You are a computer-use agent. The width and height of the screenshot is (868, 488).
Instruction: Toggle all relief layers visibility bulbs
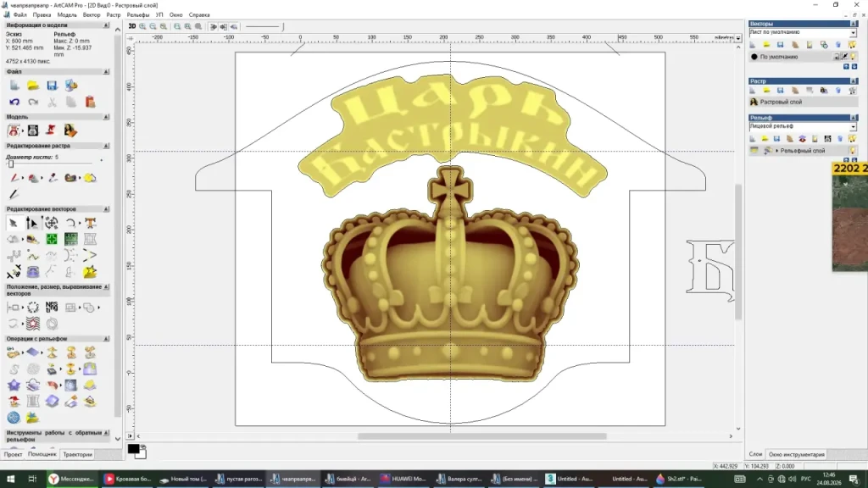(x=853, y=138)
